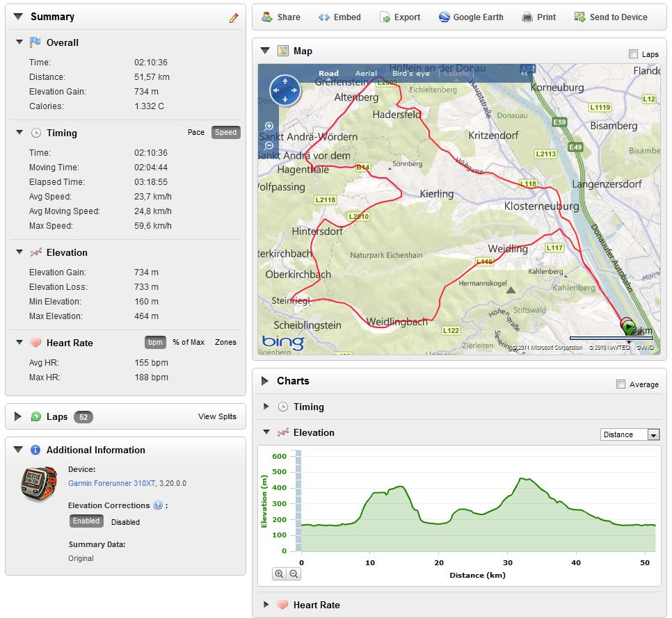672x618 pixels.
Task: Show heart rate as % of Max
Action: 189,342
